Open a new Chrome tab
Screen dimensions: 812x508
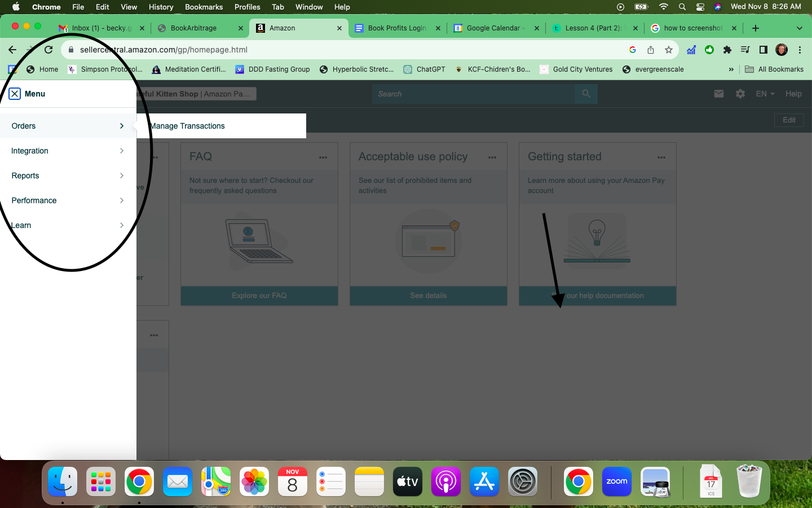coord(756,28)
